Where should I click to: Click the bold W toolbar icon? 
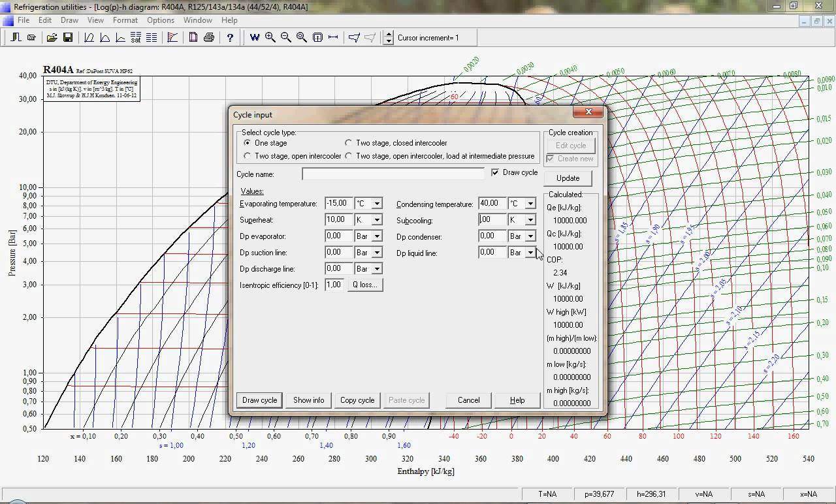pos(255,38)
